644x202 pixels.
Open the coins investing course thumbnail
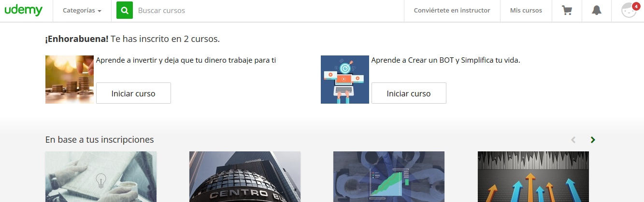tap(70, 80)
